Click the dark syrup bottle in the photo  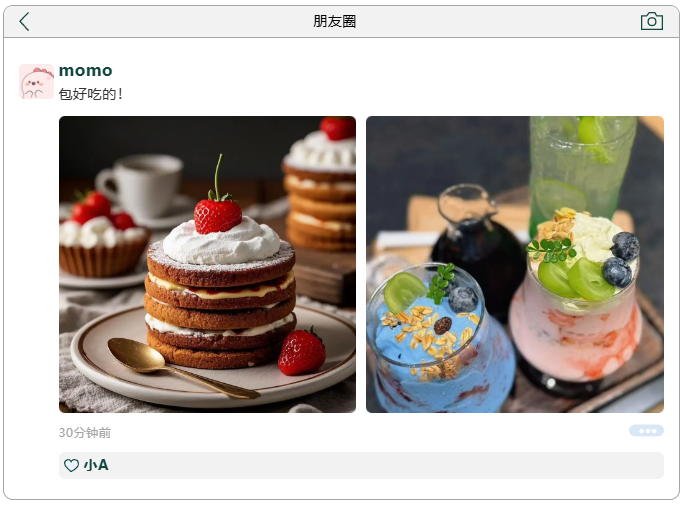[475, 245]
